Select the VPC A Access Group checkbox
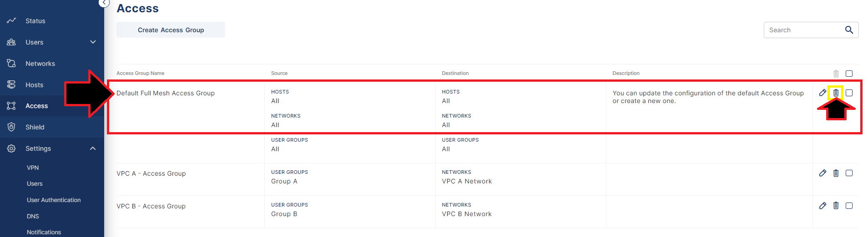 coord(849,173)
